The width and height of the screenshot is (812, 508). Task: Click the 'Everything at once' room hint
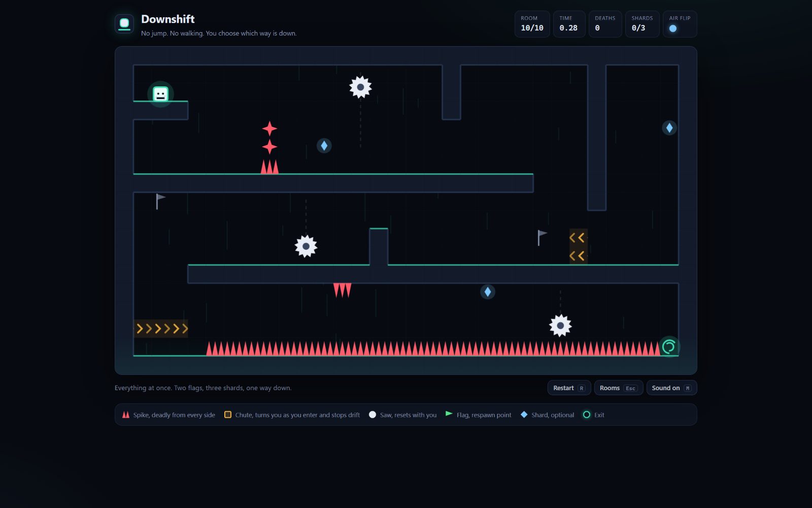coord(203,388)
